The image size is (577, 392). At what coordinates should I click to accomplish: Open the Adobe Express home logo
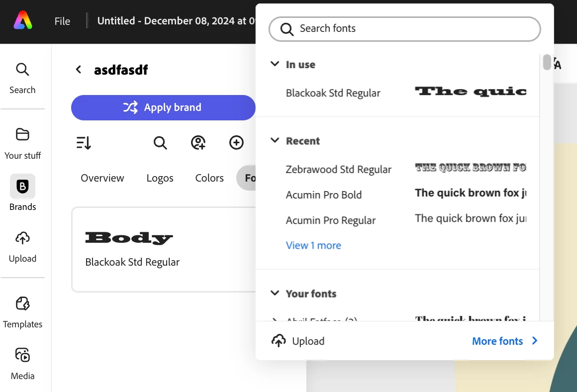(x=23, y=20)
